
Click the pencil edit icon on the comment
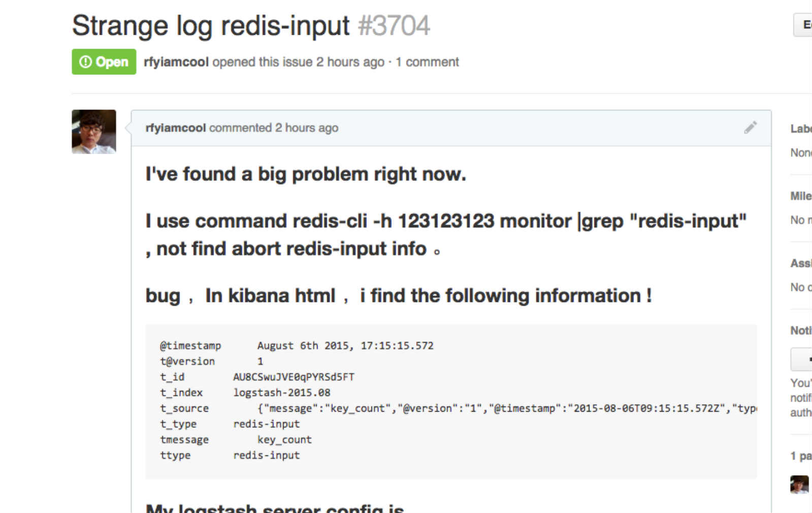750,127
